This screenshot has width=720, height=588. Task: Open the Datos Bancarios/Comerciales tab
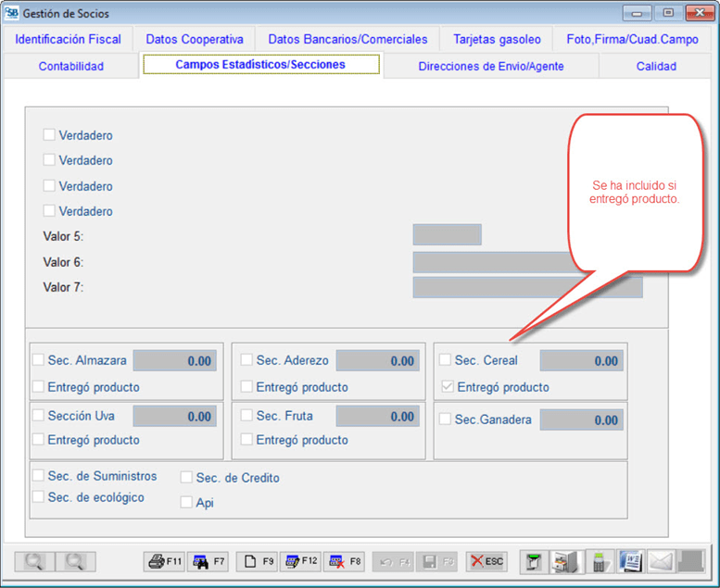pos(347,40)
